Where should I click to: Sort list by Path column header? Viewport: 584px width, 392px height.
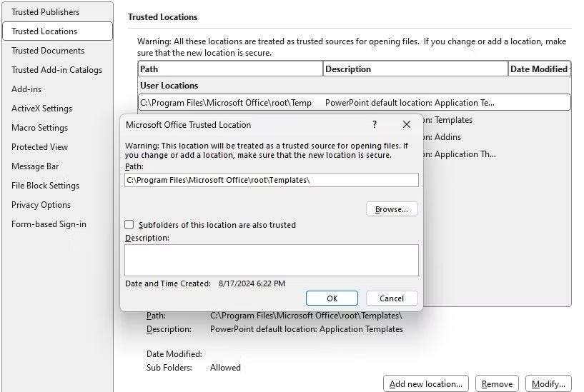230,69
